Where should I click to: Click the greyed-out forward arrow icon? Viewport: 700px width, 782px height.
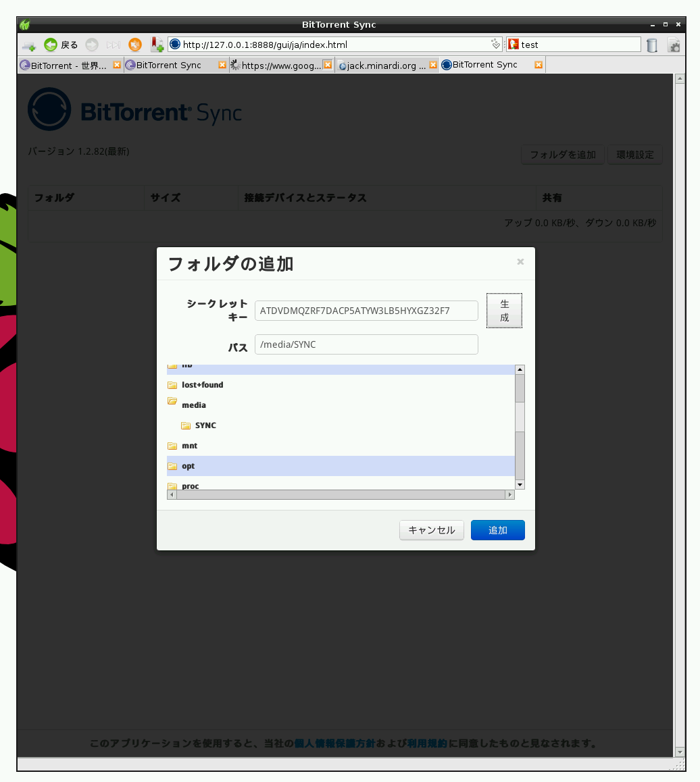point(92,45)
